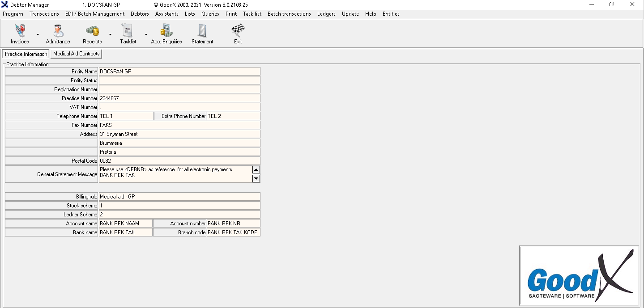Select the Practice Information tab
The image size is (644, 308).
(x=26, y=54)
